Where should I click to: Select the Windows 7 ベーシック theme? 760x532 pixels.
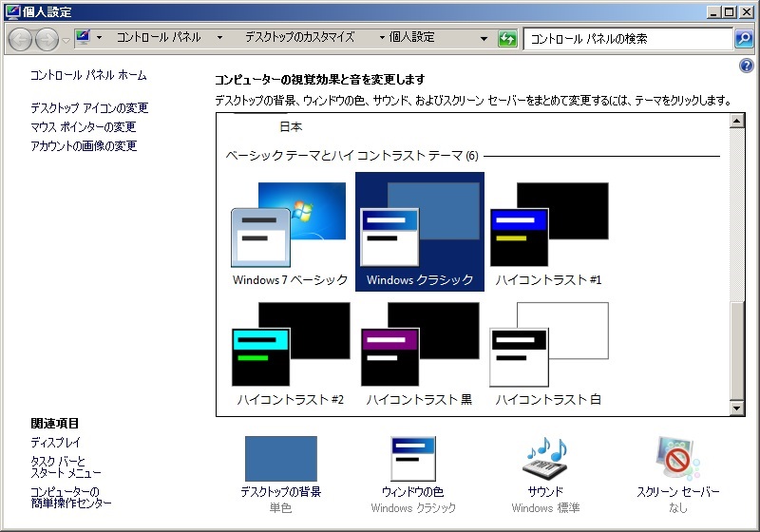[290, 233]
